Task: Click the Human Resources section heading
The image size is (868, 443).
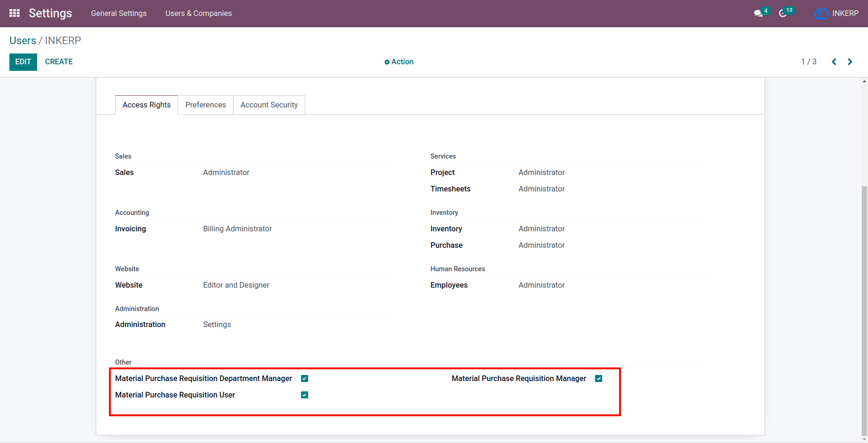Action: (x=458, y=269)
